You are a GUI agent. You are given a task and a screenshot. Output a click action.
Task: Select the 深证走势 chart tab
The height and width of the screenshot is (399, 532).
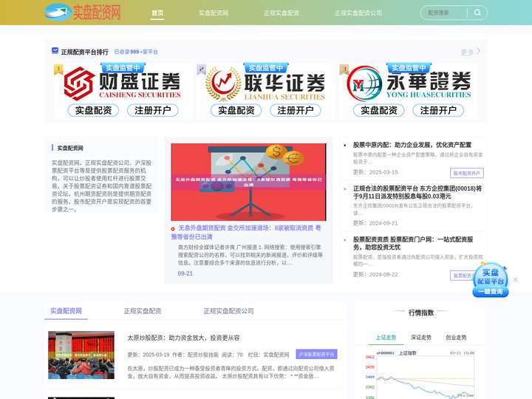pos(421,337)
